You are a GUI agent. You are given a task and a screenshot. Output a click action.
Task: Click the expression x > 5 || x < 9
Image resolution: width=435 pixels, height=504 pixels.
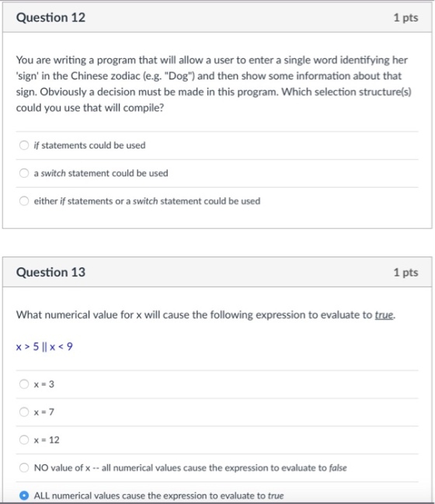(x=44, y=346)
